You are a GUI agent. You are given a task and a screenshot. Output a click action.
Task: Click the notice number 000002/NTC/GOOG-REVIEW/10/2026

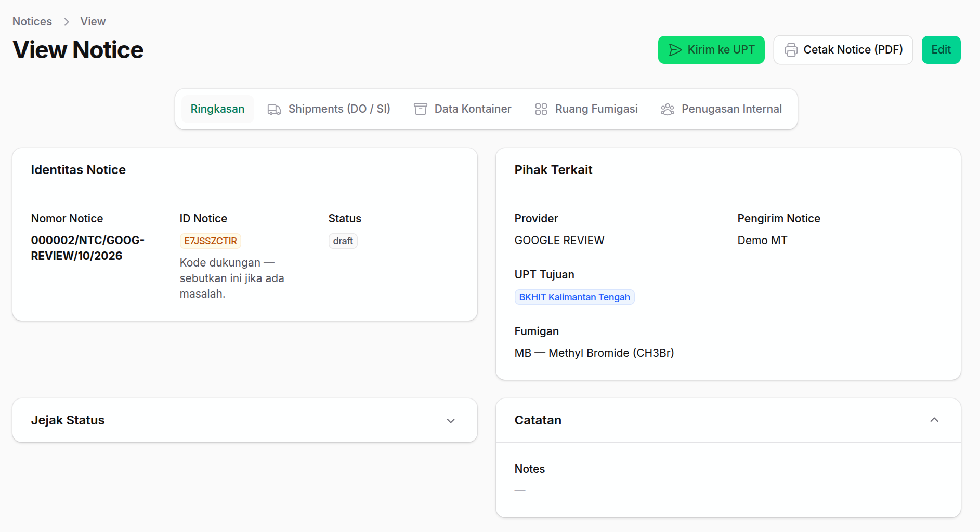coord(87,248)
